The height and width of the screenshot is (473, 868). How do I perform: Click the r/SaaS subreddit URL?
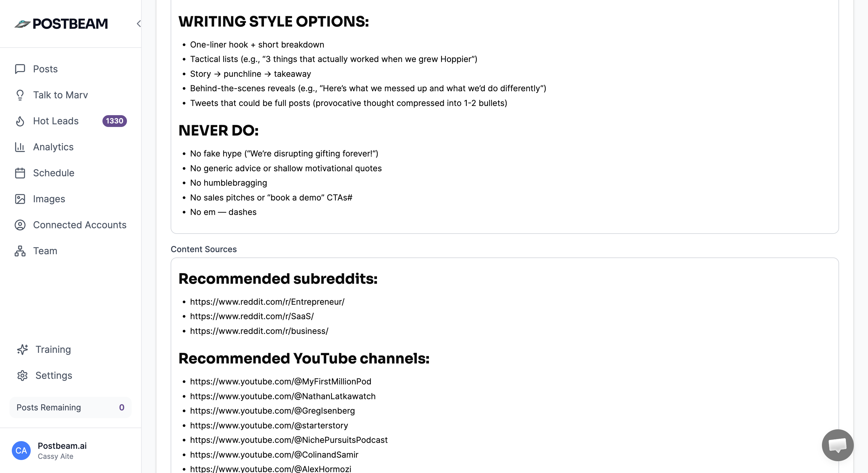tap(252, 316)
